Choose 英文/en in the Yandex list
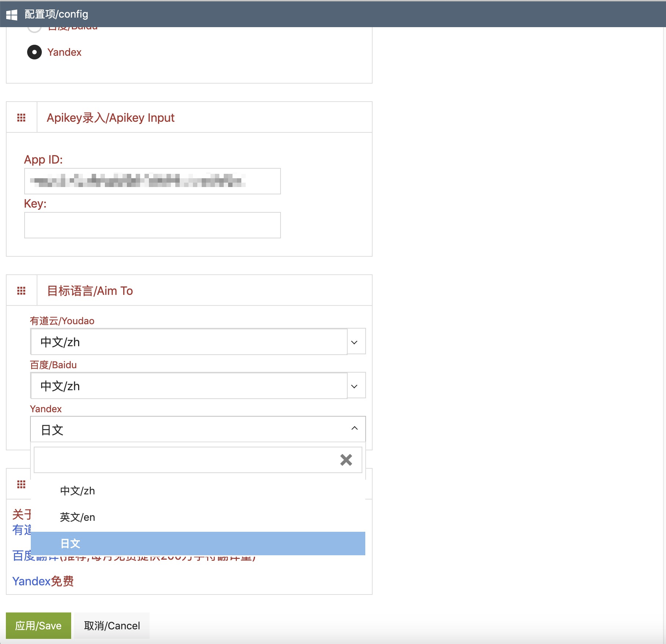 click(x=198, y=517)
